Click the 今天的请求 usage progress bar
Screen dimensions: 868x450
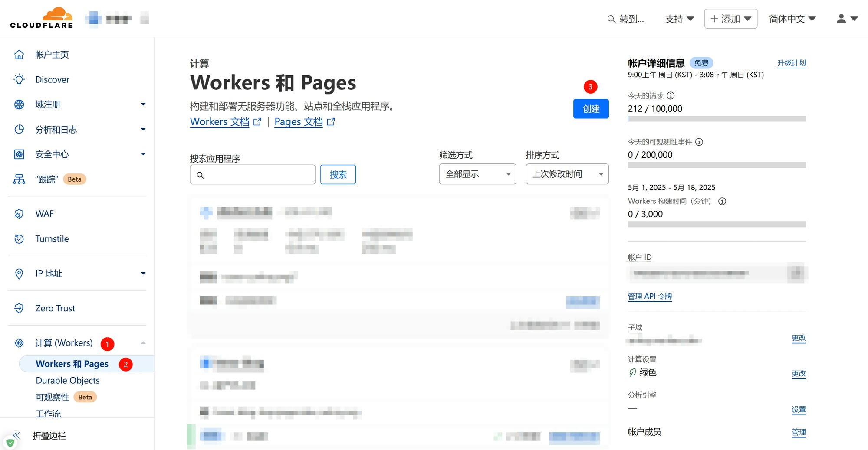click(717, 119)
